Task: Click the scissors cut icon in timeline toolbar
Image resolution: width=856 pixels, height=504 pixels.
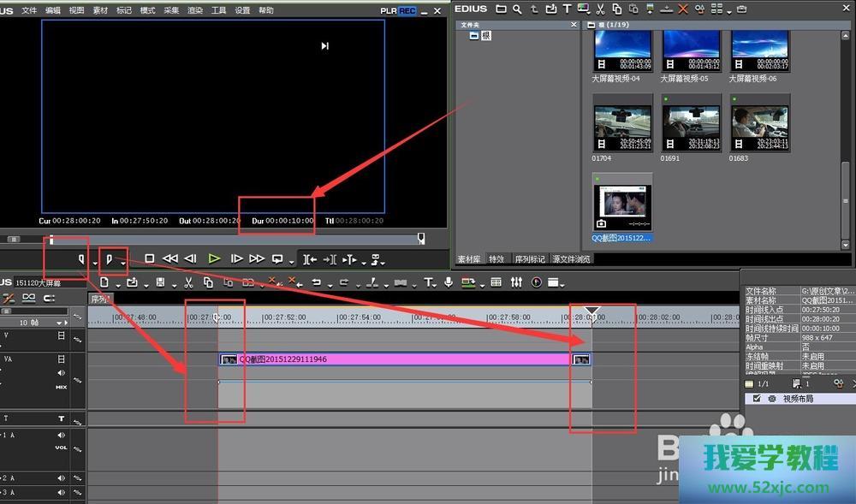Action: click(x=188, y=282)
